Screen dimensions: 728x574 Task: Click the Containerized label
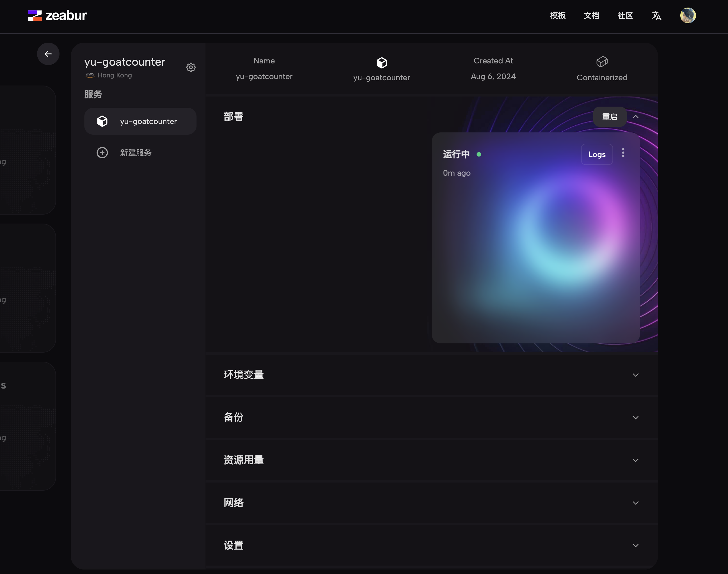coord(602,78)
